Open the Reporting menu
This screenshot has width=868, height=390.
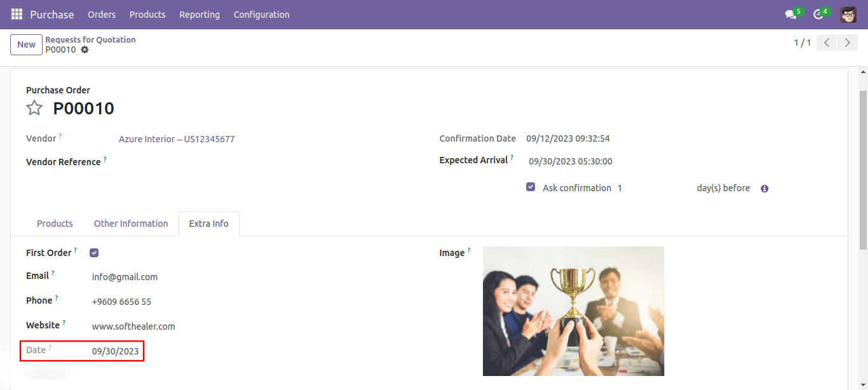click(200, 14)
